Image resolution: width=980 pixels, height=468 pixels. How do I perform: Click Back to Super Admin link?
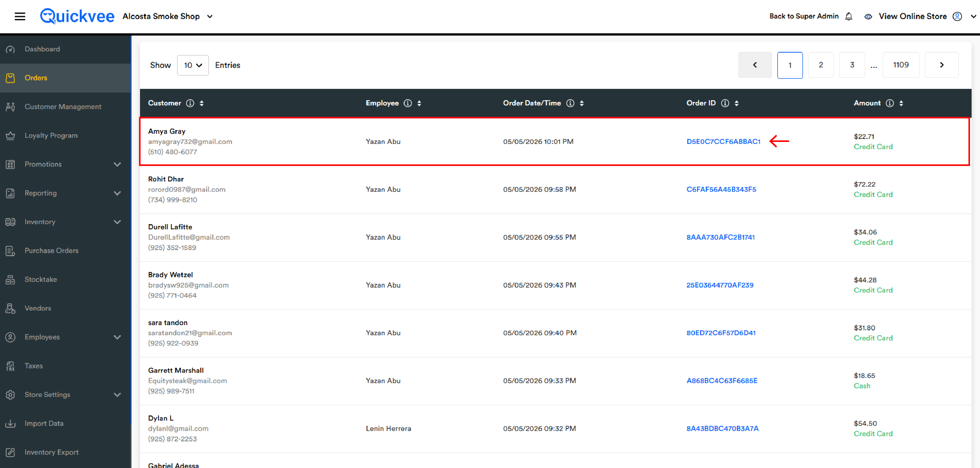click(804, 16)
